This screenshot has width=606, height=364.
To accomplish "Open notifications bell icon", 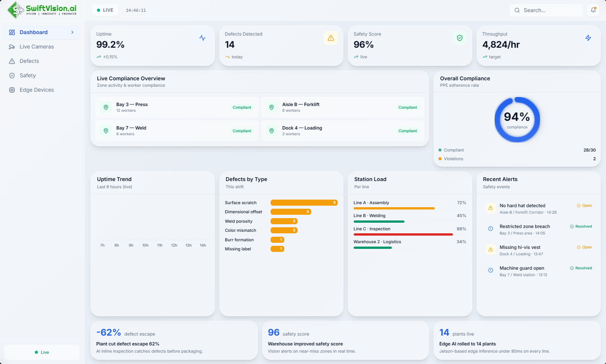I will tap(593, 10).
